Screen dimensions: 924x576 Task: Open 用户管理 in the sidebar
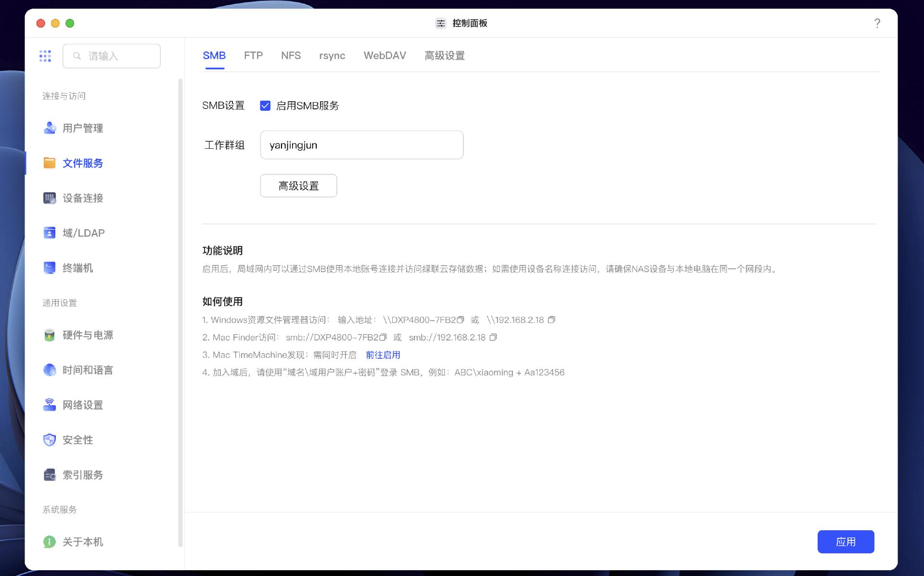[83, 128]
